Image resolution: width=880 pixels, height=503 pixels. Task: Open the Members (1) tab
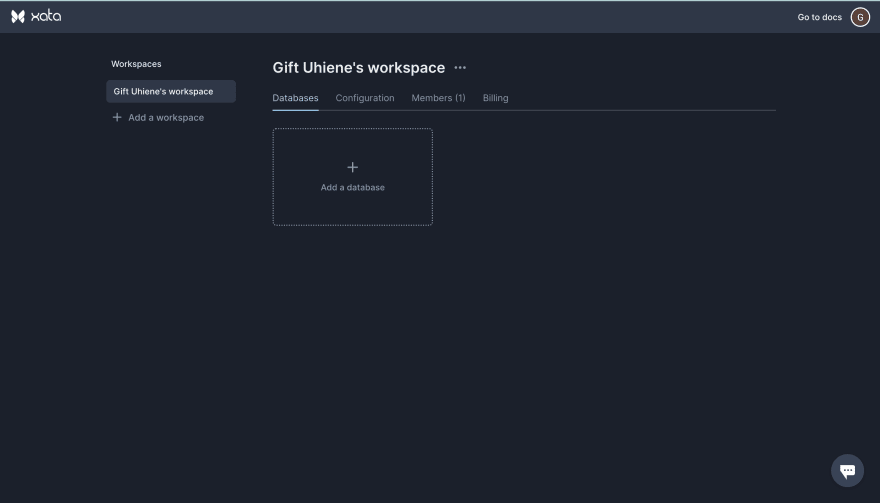pos(438,98)
